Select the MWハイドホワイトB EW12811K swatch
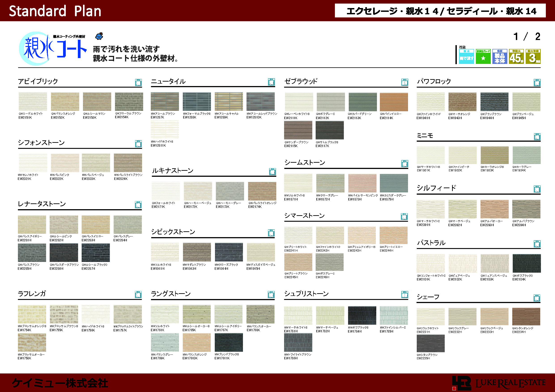 [x=165, y=130]
